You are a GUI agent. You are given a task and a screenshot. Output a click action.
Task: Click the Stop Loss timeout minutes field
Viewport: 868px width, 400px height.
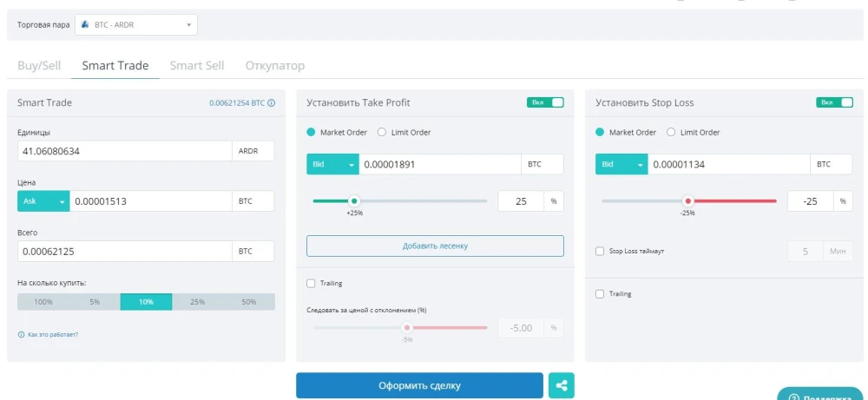806,251
